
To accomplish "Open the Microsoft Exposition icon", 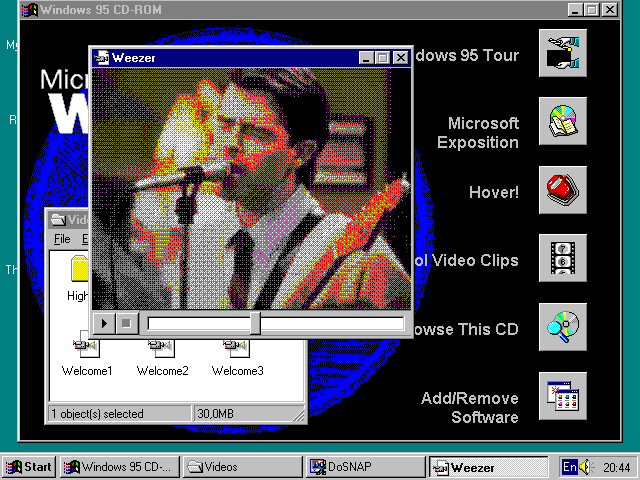I will (562, 122).
